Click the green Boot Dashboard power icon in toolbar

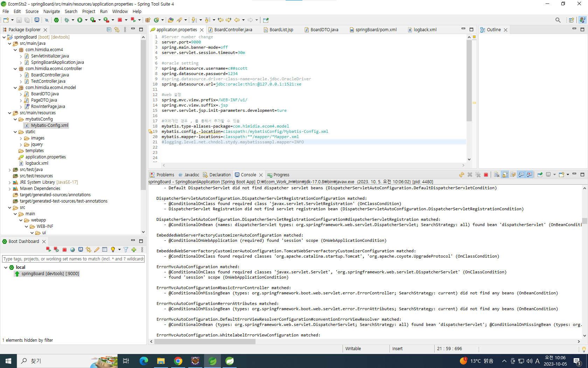(56, 20)
